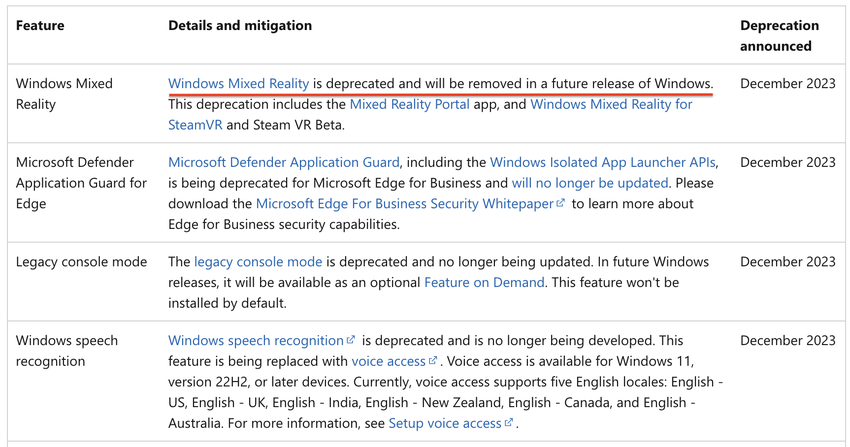This screenshot has height=447, width=850.
Task: Open Microsoft Defender Application Guard link
Action: [284, 162]
